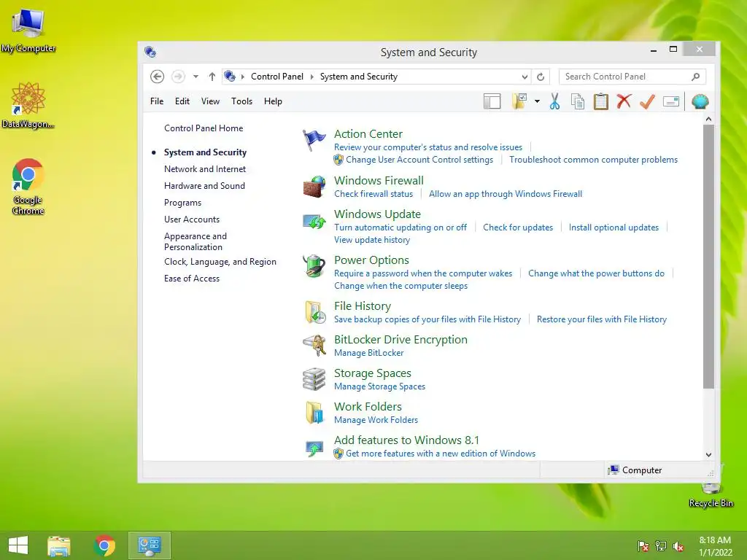Screen dimensions: 747x560
Task: Click the orange checkmark Properties icon
Action: (647, 101)
